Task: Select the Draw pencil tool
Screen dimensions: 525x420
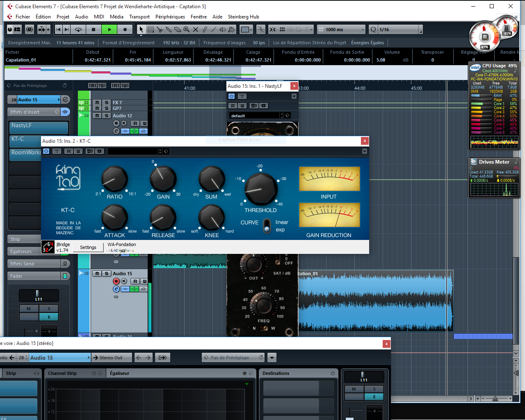Action: click(205, 30)
